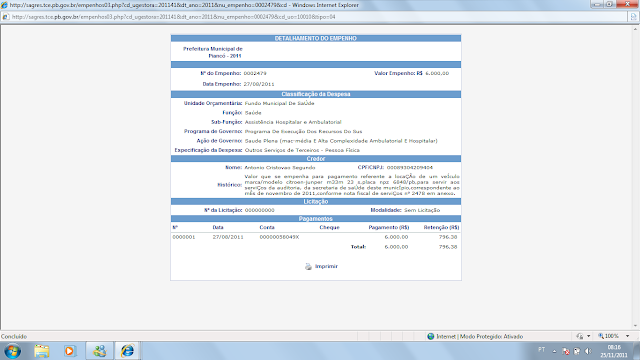Open the taskbar clock and date
This screenshot has width=640, height=360.
tap(613, 351)
